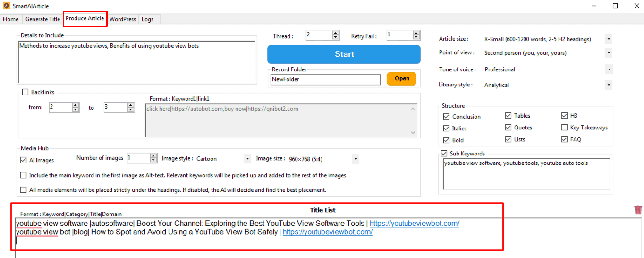Decrease the Number of images
Image resolution: width=644 pixels, height=258 pixels.
153,160
